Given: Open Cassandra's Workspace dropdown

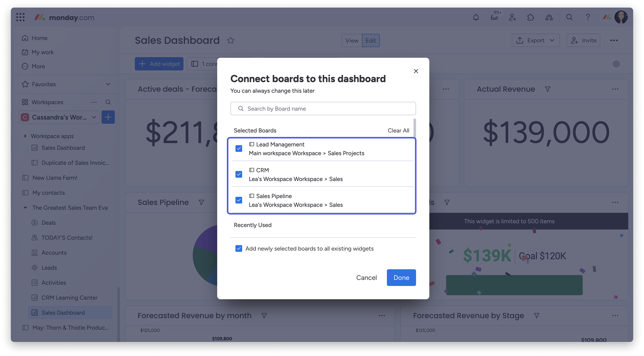Looking at the screenshot, I should click(59, 117).
